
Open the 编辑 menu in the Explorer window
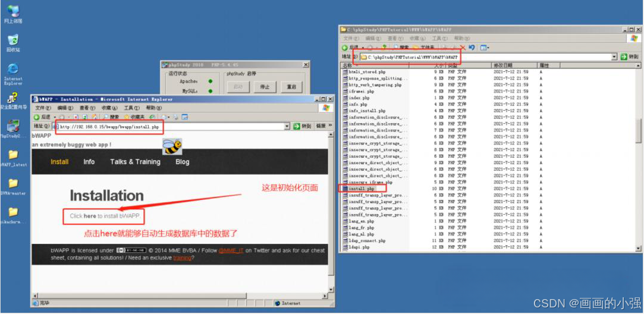tap(372, 38)
